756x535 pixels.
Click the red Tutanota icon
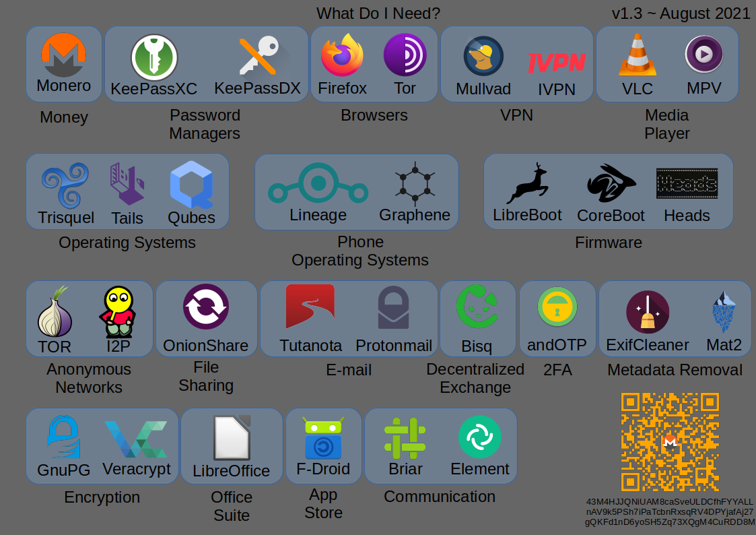310,307
